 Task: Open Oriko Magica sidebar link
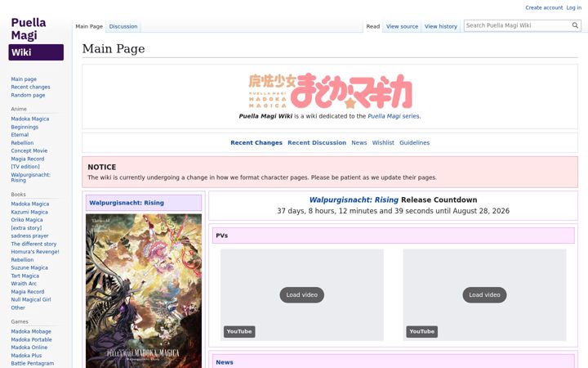tap(27, 220)
